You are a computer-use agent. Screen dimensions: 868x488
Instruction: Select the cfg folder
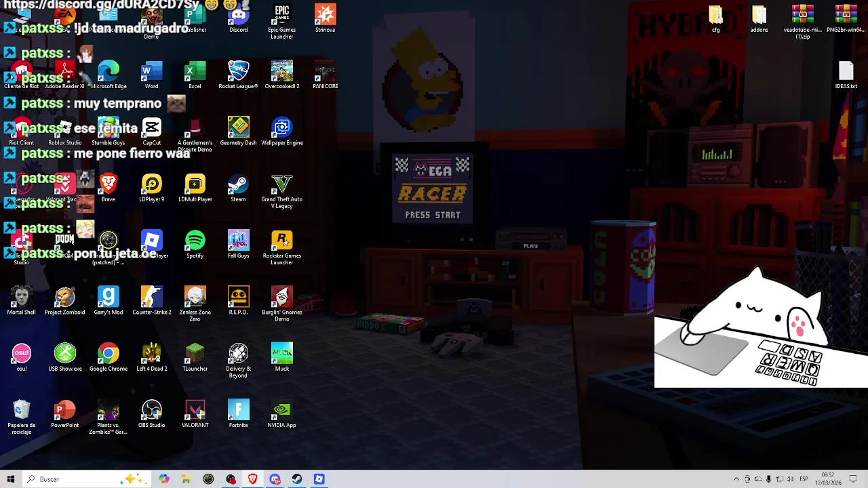click(715, 18)
